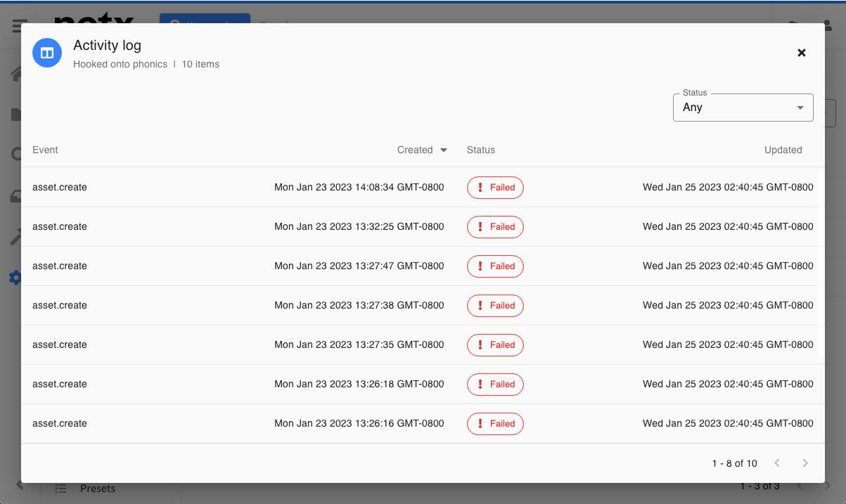This screenshot has height=504, width=846.
Task: Click the Event column header
Action: click(x=45, y=150)
